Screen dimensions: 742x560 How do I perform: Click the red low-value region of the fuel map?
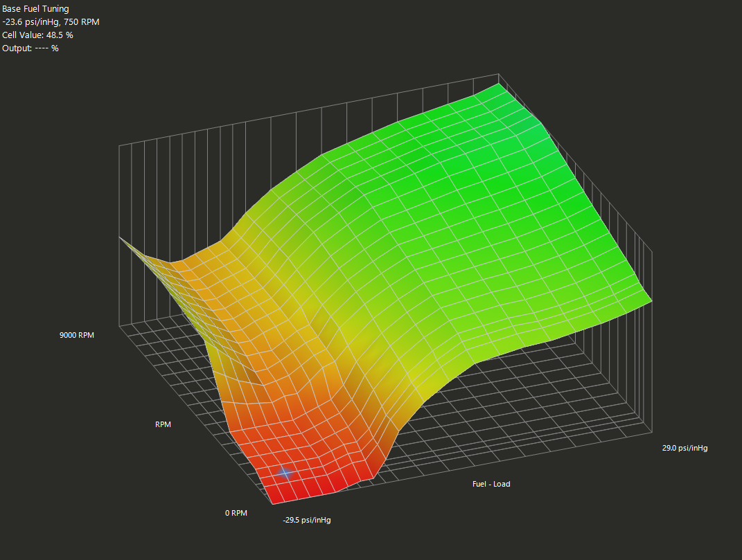(x=312, y=471)
